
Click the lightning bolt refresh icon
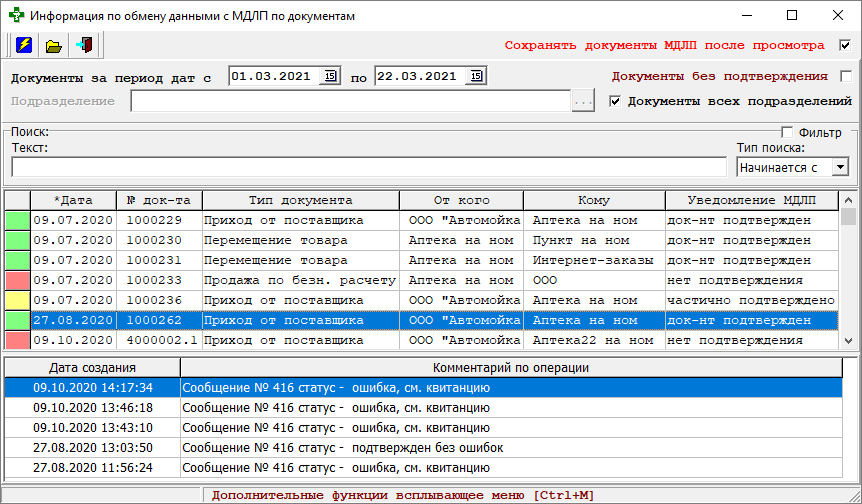(x=24, y=45)
